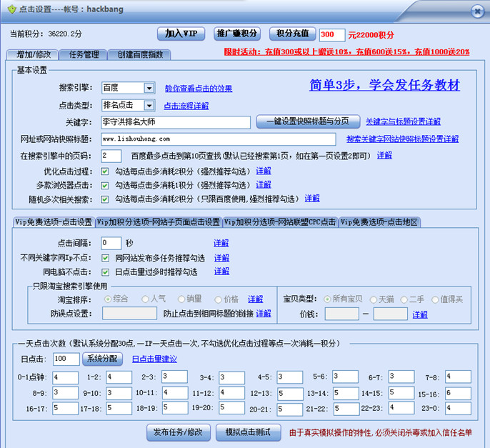Click the 发布任务/修改 button
The height and width of the screenshot is (448, 490).
[178, 432]
